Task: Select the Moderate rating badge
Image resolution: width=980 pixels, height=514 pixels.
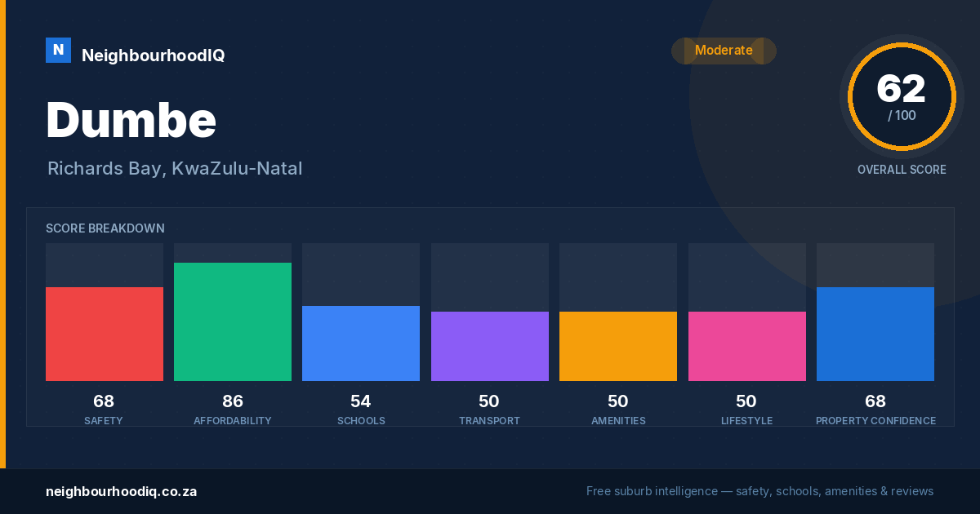Action: 724,51
